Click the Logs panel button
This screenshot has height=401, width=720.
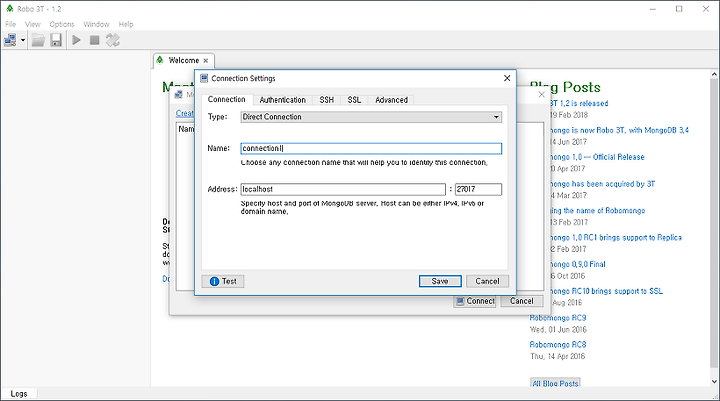(x=19, y=394)
